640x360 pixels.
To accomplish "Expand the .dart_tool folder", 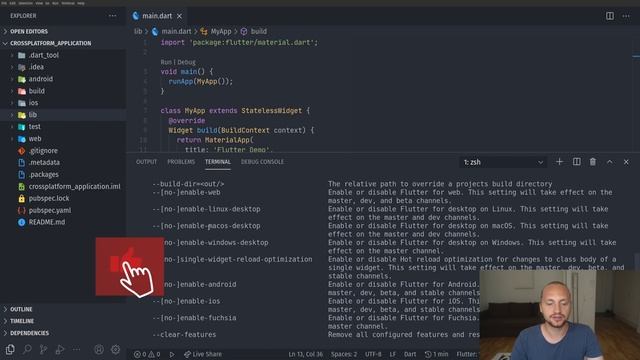I will 63,55.
